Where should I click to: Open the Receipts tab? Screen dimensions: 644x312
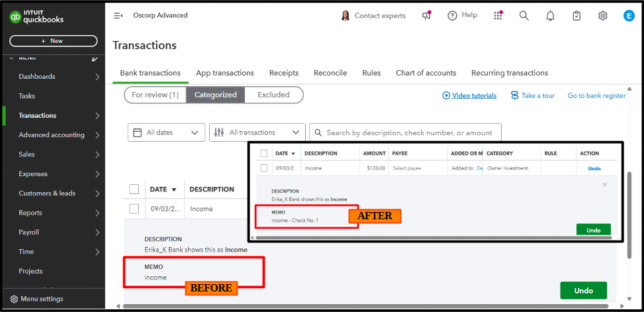point(284,73)
